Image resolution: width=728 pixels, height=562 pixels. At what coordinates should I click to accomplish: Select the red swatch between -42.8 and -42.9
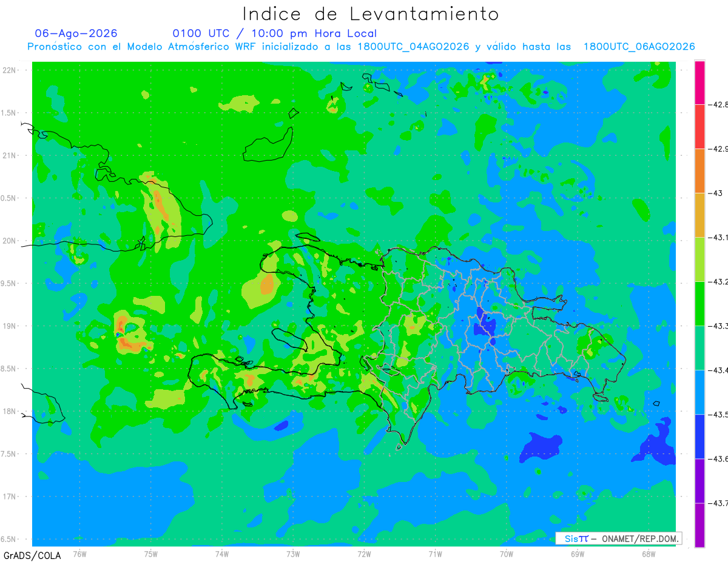(x=699, y=127)
